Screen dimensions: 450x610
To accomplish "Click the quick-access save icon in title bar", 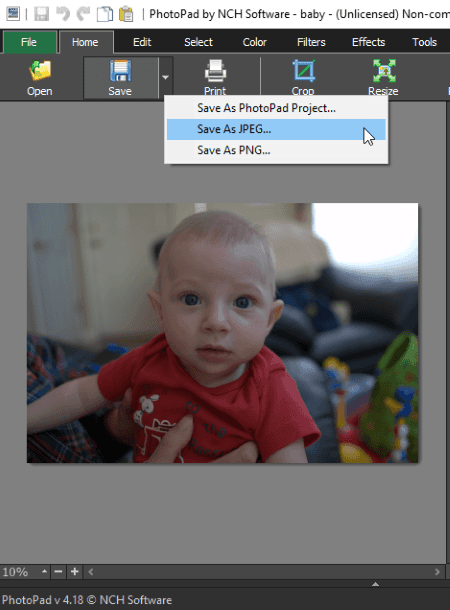I will coord(41,14).
